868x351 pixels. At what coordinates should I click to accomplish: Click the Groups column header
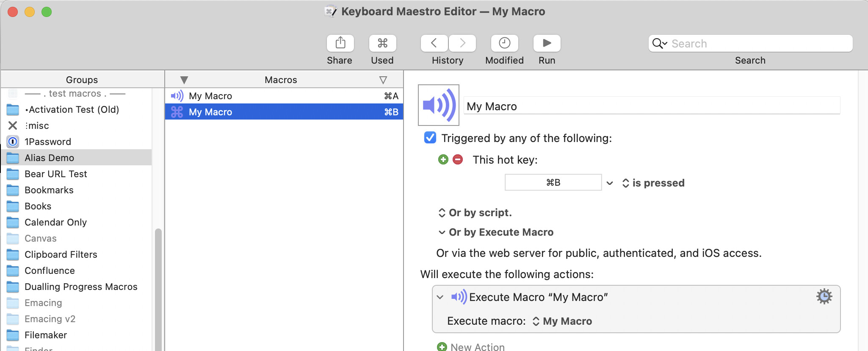(82, 80)
